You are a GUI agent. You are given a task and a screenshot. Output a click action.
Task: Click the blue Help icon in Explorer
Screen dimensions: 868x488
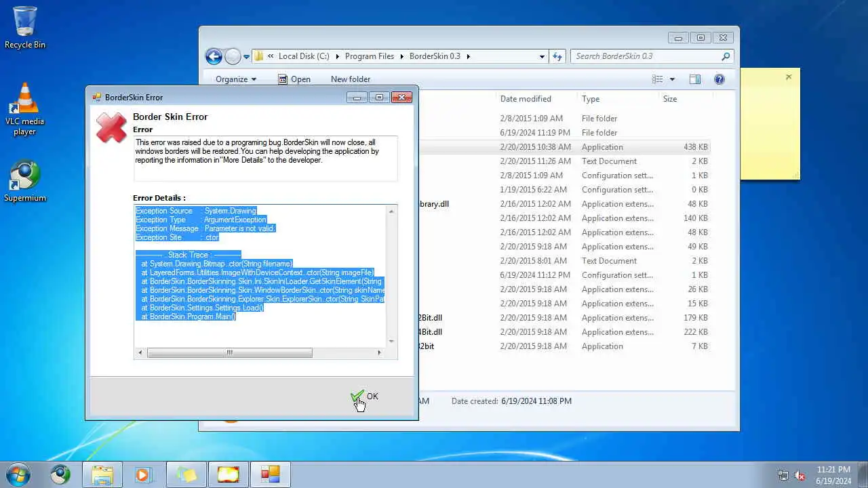(x=719, y=79)
